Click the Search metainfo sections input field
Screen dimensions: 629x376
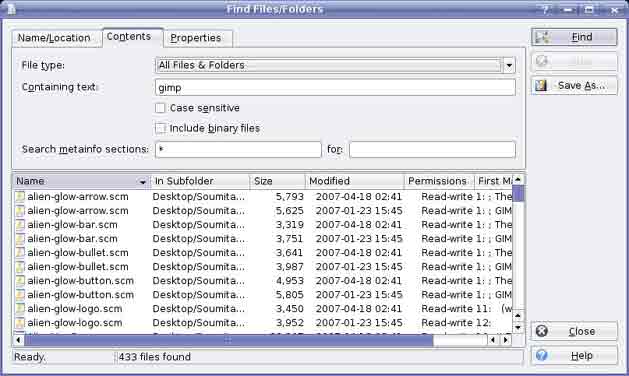pyautogui.click(x=238, y=149)
